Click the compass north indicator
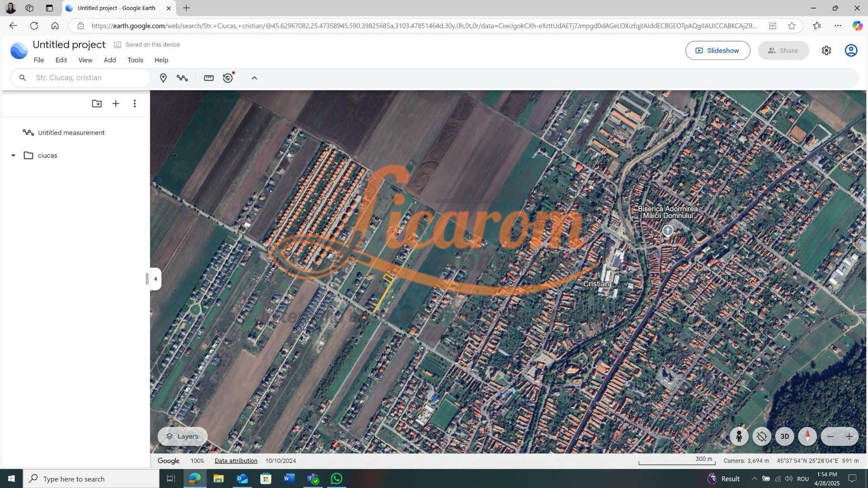The height and width of the screenshot is (488, 868). (807, 436)
